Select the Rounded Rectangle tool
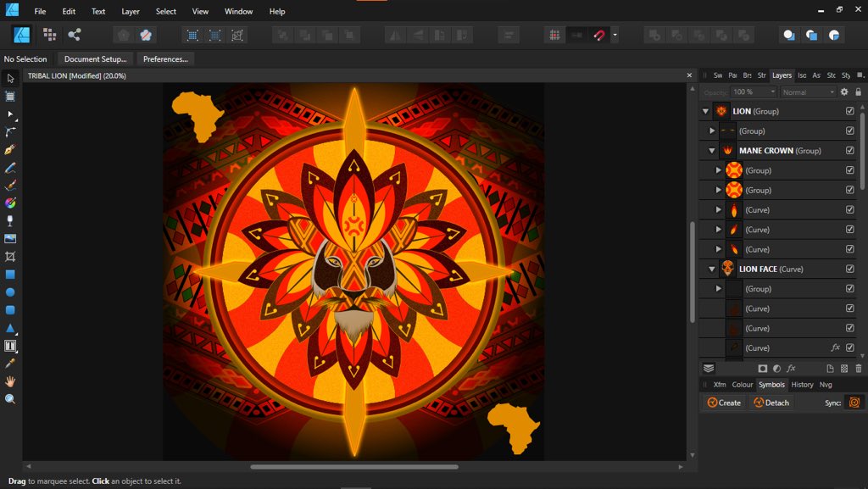Image resolution: width=868 pixels, height=489 pixels. click(x=10, y=310)
